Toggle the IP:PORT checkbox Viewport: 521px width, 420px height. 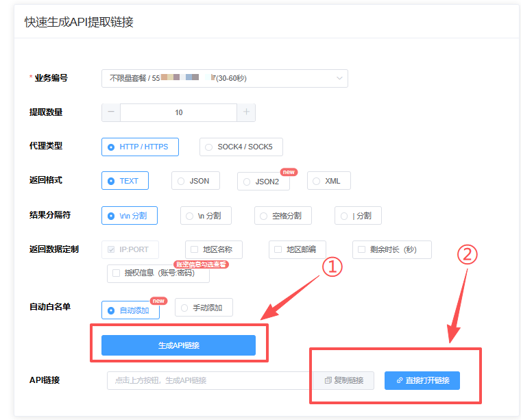(111, 249)
